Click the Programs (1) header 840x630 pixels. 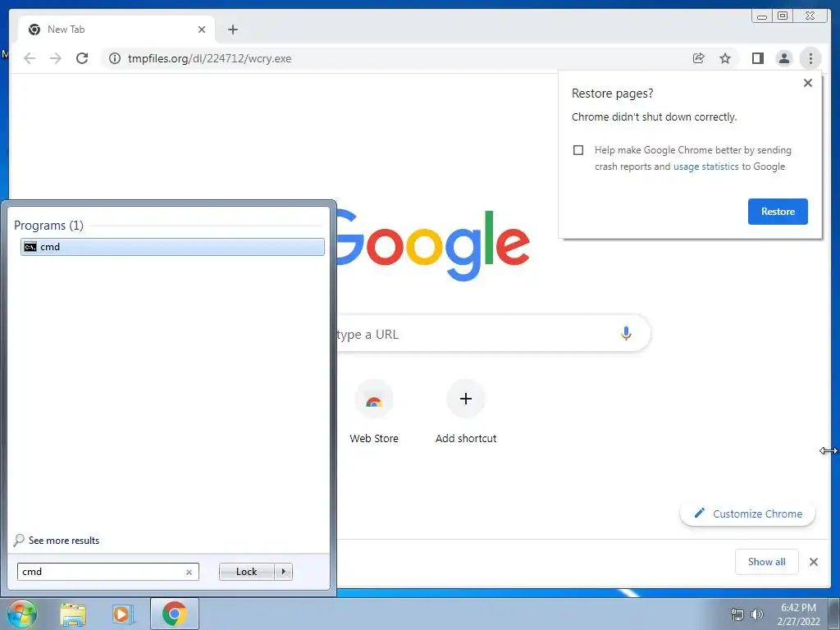pos(48,225)
